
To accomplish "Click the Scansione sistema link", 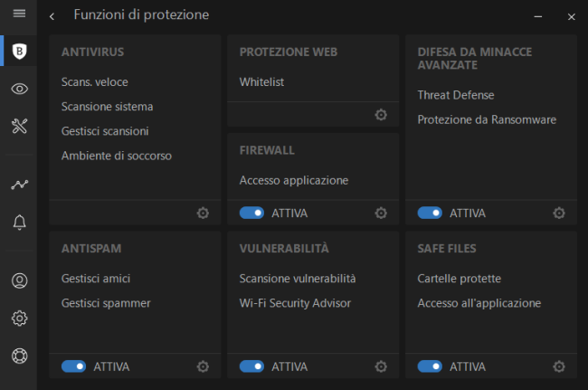I will [x=108, y=107].
